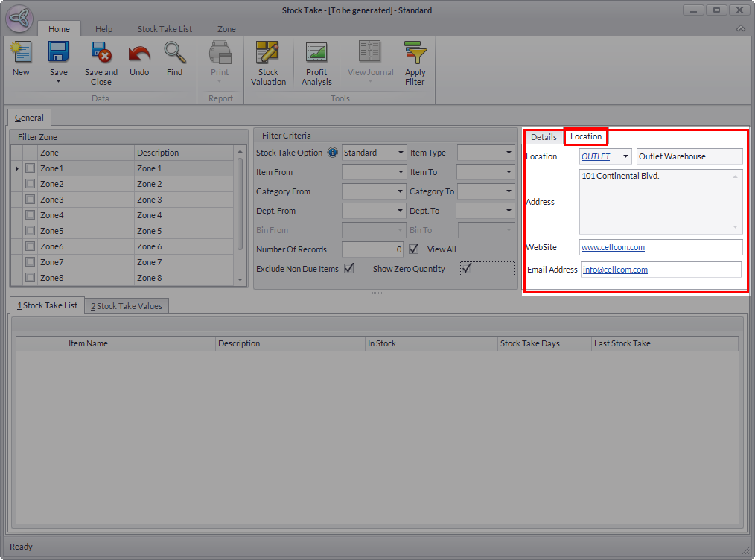Click the Stock Take Option info icon
This screenshot has height=560, width=755.
click(333, 153)
